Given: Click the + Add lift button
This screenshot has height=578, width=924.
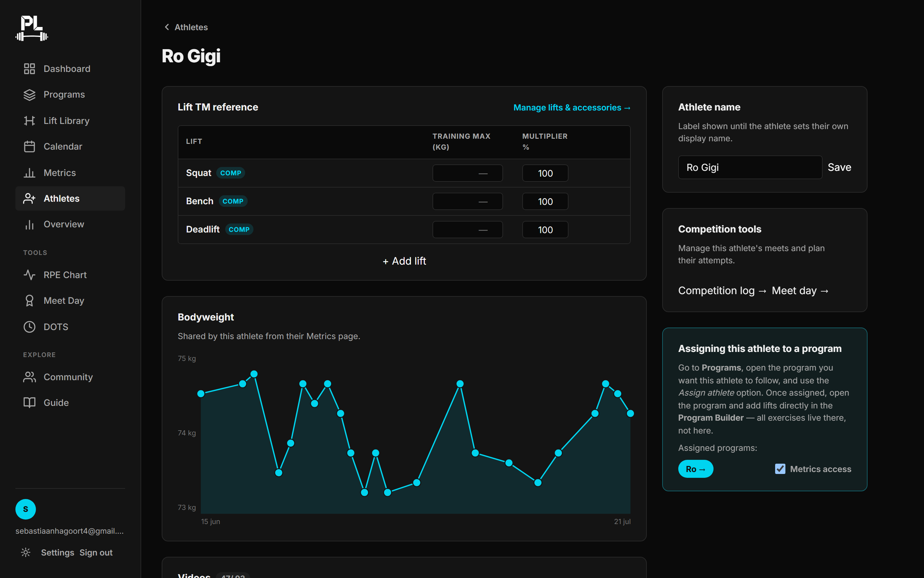Looking at the screenshot, I should point(404,261).
